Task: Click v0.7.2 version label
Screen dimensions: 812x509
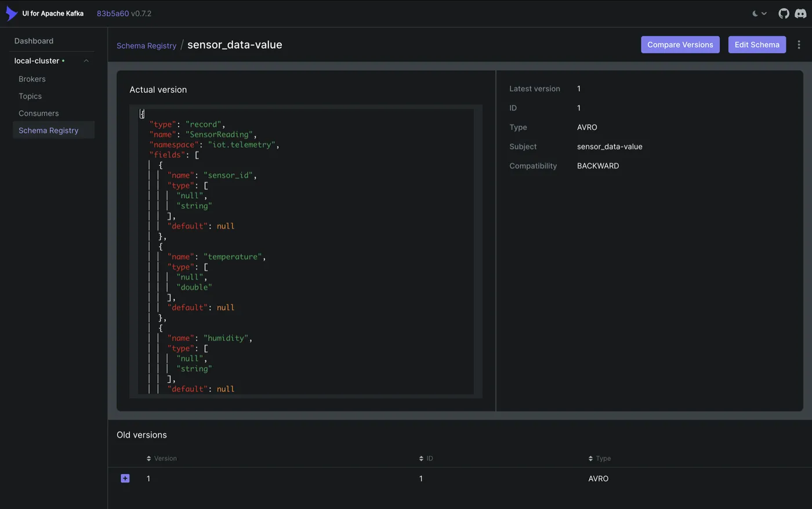Action: click(x=141, y=13)
